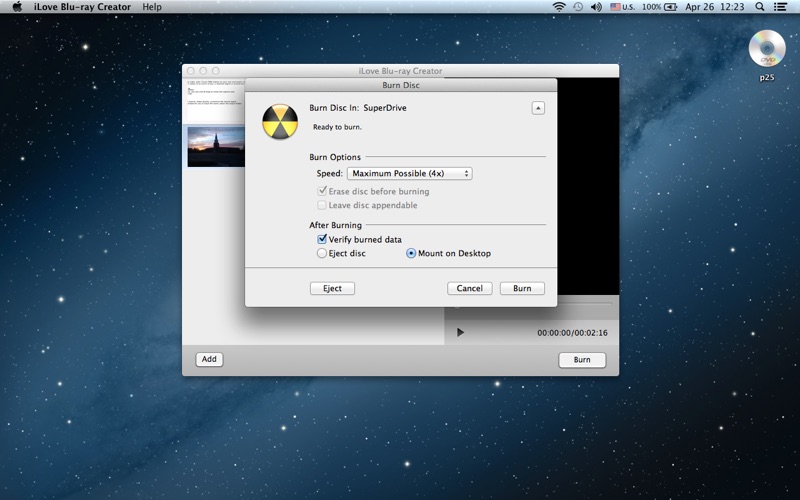This screenshot has width=800, height=500.
Task: Select the sunset video thumbnail
Action: [216, 146]
